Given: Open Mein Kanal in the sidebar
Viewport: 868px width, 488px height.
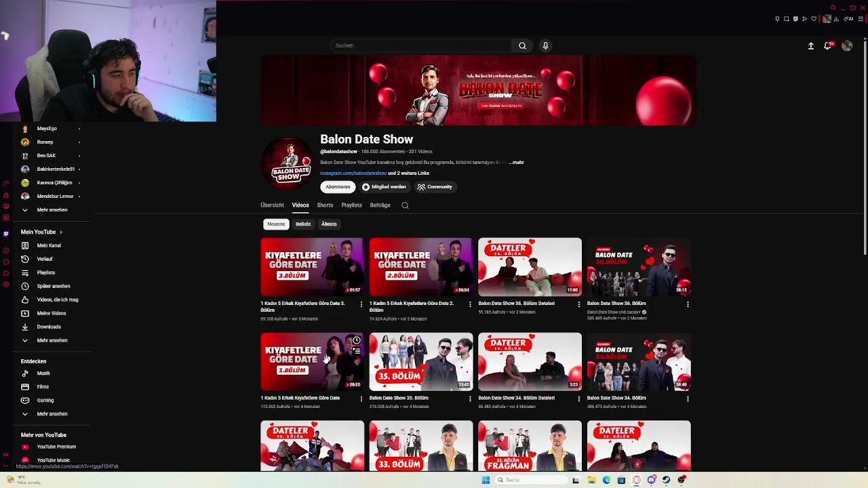Looking at the screenshot, I should click(x=50, y=245).
